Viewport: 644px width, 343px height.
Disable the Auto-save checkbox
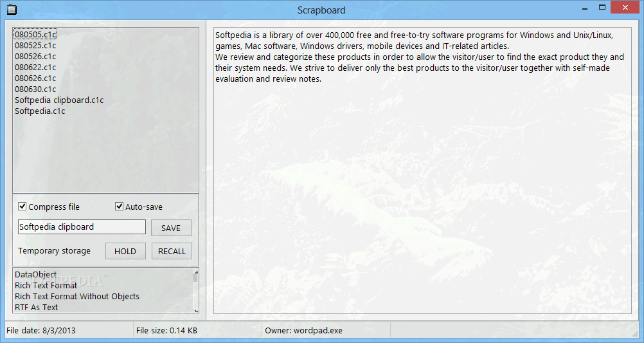[119, 207]
